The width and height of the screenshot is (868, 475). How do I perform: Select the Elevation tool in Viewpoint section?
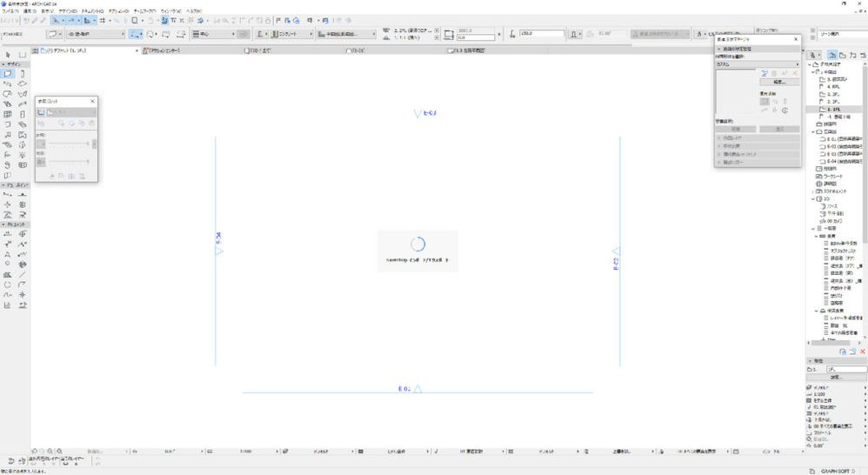(x=22, y=194)
